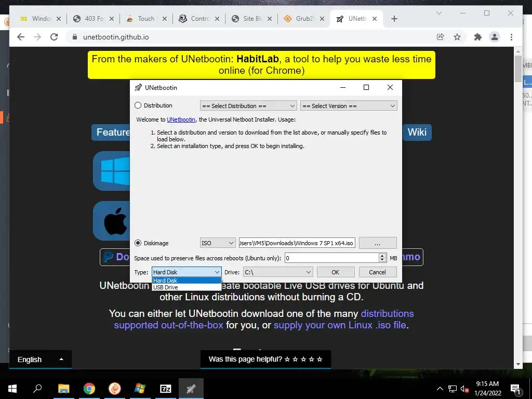View site info lock icon

coord(74,37)
